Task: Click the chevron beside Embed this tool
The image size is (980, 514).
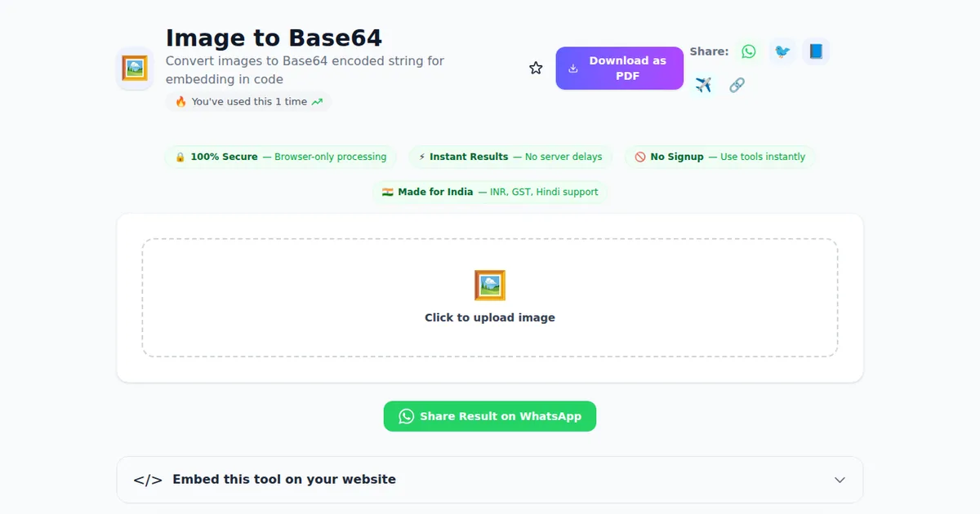Action: [840, 481]
